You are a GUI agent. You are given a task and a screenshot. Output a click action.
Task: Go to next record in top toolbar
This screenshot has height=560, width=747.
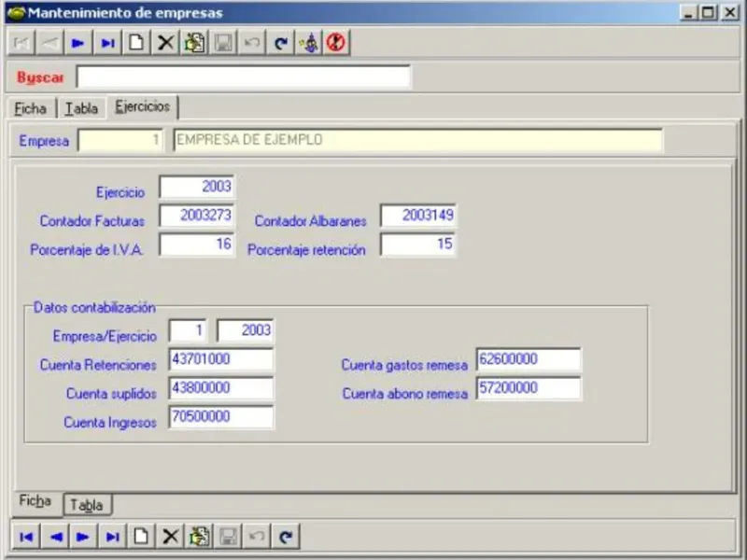point(78,43)
